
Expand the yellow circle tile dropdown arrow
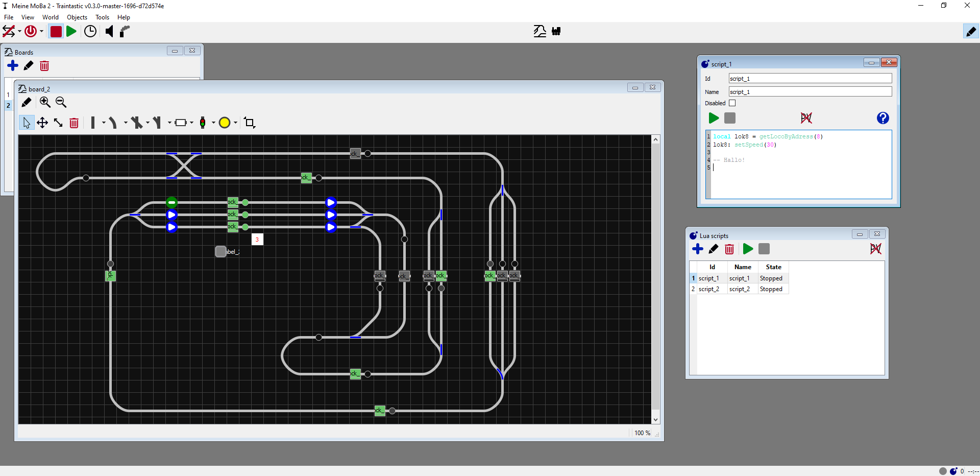235,123
